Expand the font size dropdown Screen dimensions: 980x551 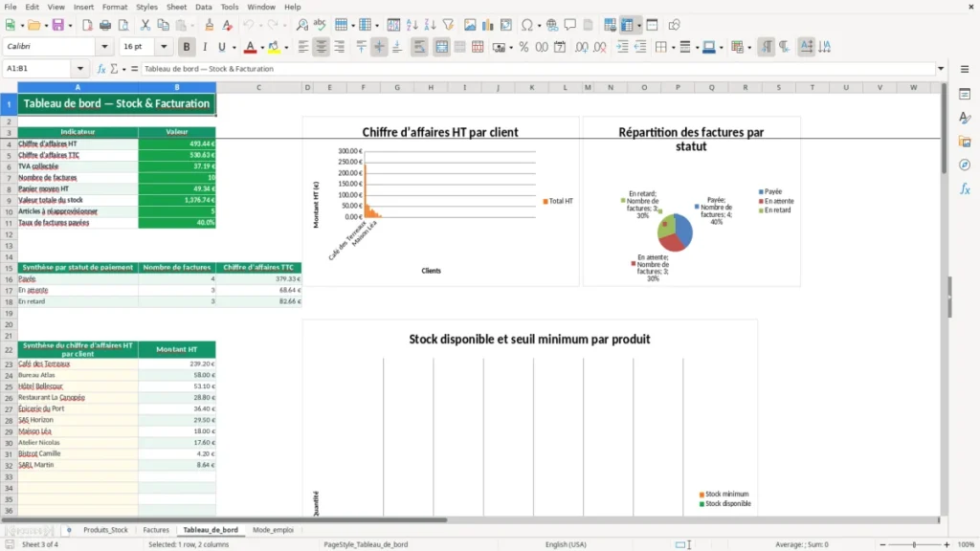(164, 46)
